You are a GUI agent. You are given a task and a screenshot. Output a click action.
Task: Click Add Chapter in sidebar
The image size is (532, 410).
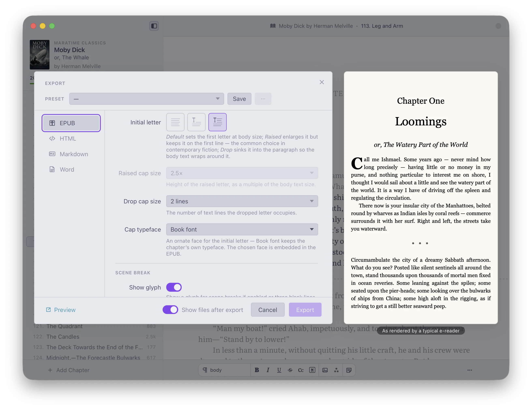click(69, 370)
